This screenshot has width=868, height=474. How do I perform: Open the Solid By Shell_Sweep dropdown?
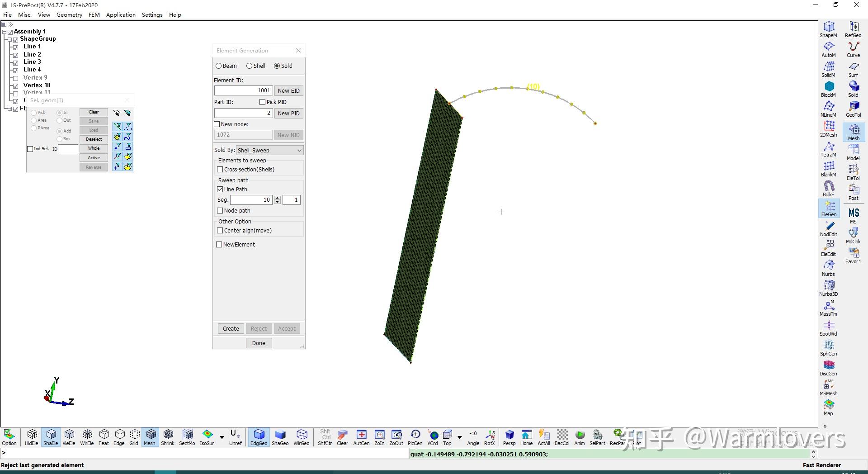point(270,150)
